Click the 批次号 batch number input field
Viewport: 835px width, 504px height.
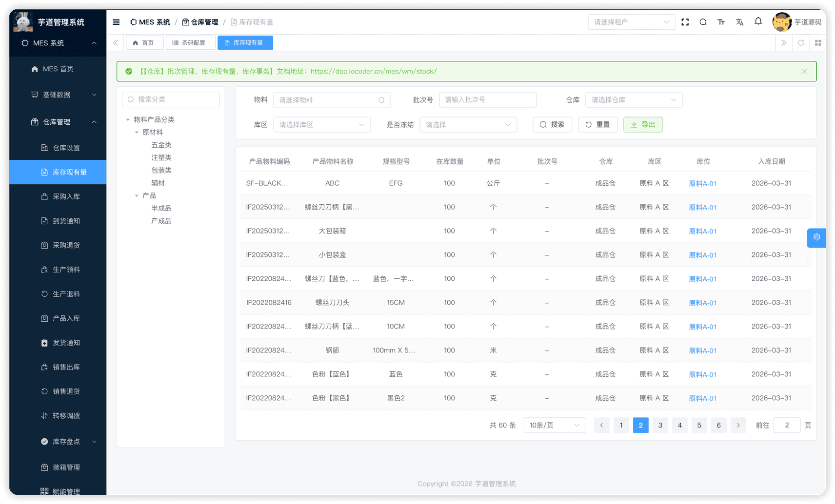487,100
